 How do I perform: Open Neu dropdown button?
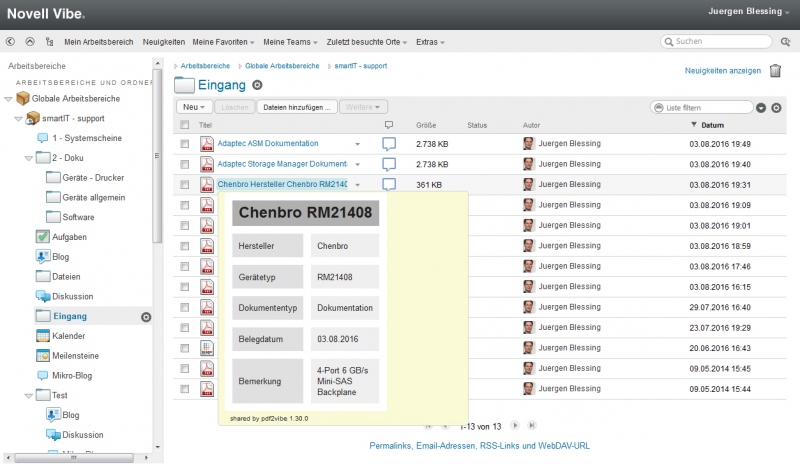pyautogui.click(x=193, y=107)
